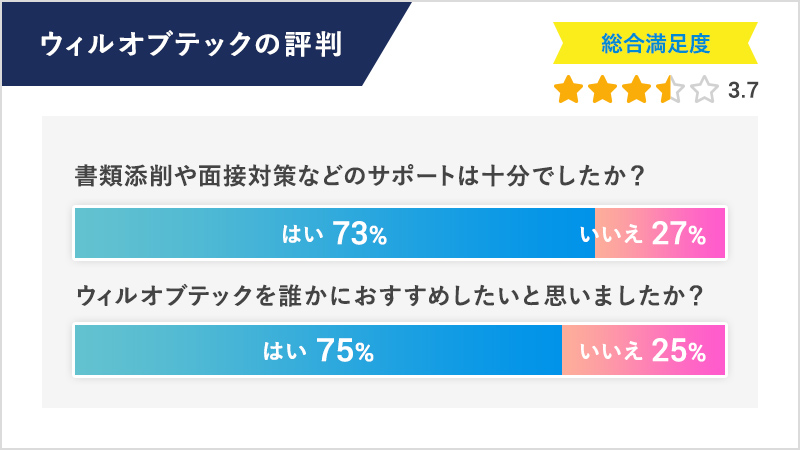Click the empty fifth star

[x=705, y=90]
